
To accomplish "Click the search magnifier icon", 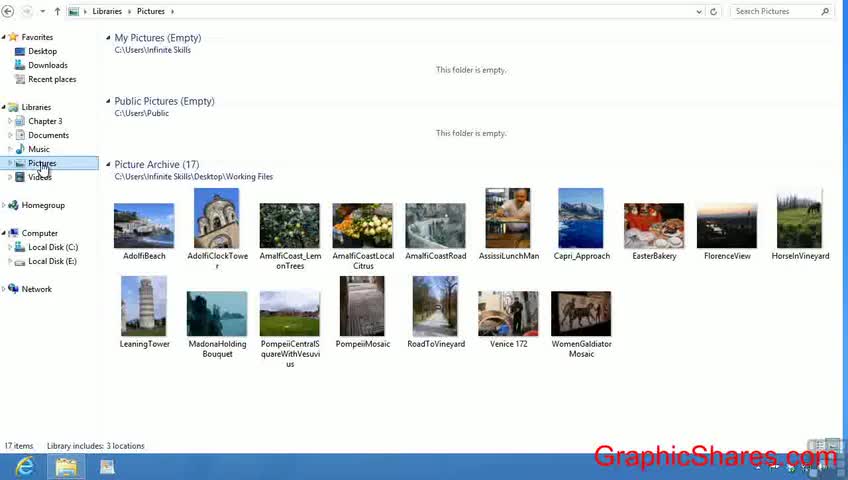I will click(x=825, y=11).
